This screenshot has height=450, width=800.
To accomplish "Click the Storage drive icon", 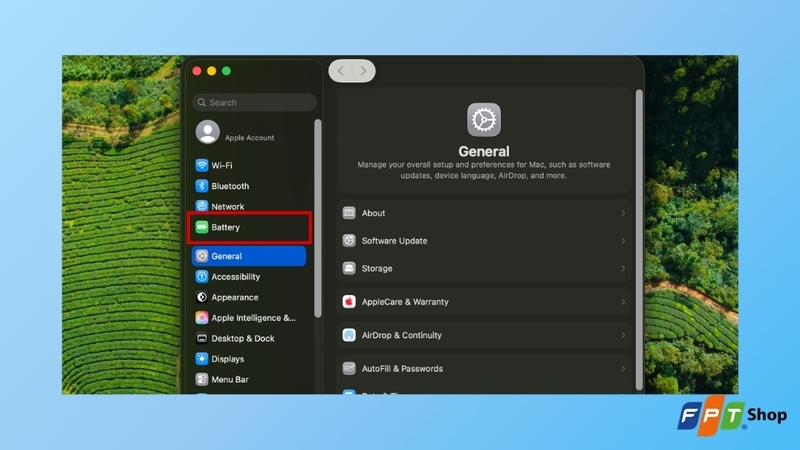I will pos(349,268).
